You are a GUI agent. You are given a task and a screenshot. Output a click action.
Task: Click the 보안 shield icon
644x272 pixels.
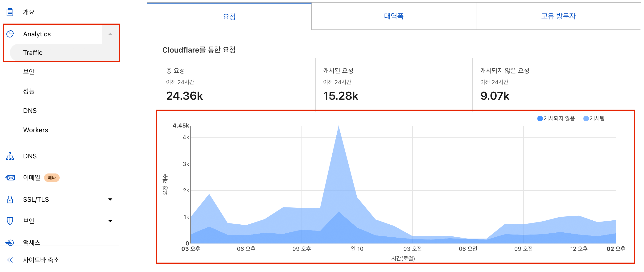10,221
